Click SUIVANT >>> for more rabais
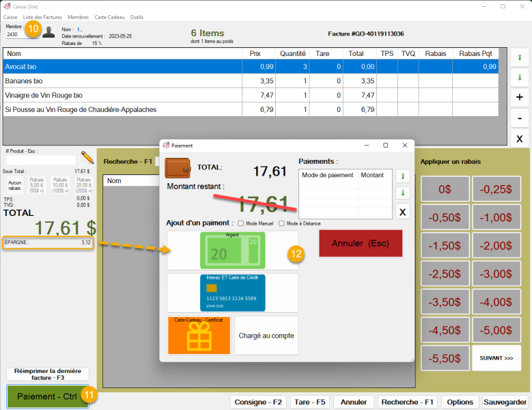Viewport: 532px width, 410px height. coord(496,358)
